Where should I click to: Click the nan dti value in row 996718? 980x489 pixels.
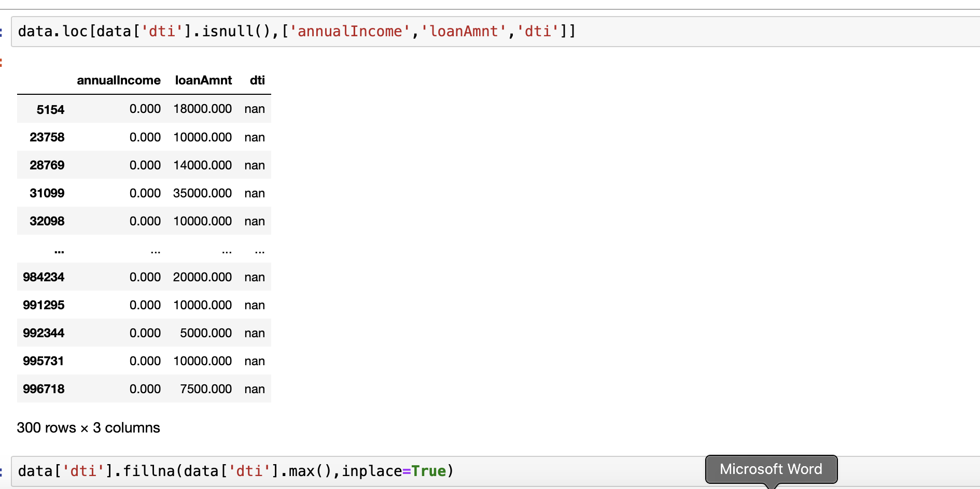click(x=255, y=389)
